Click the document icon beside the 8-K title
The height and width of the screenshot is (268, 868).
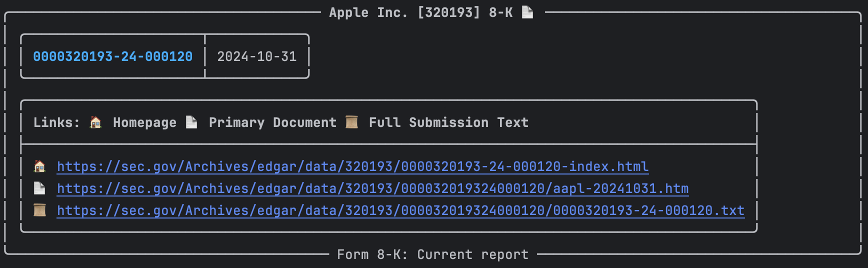pos(527,12)
